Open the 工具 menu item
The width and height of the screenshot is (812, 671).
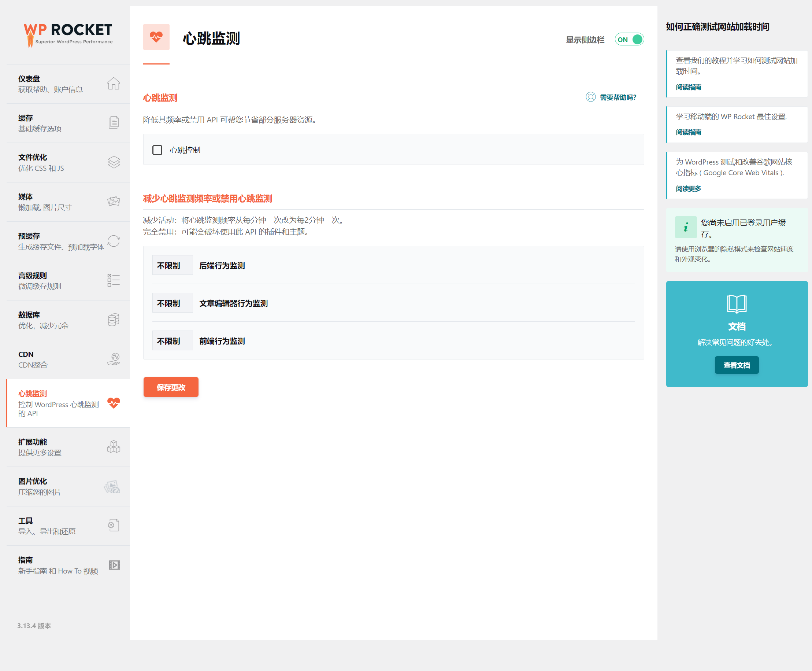point(68,526)
